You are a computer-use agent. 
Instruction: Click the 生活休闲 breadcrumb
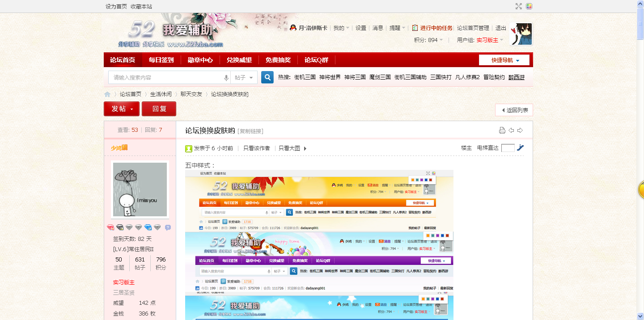coord(161,94)
